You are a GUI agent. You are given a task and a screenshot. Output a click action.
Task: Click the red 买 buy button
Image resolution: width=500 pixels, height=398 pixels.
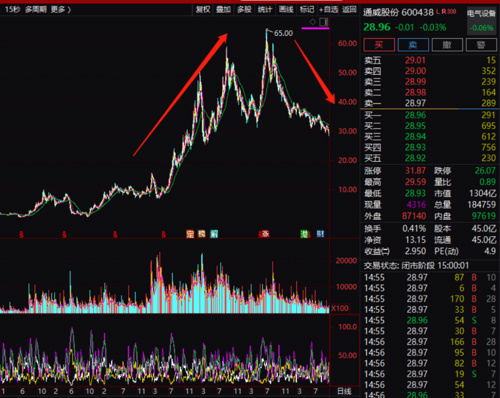(379, 45)
